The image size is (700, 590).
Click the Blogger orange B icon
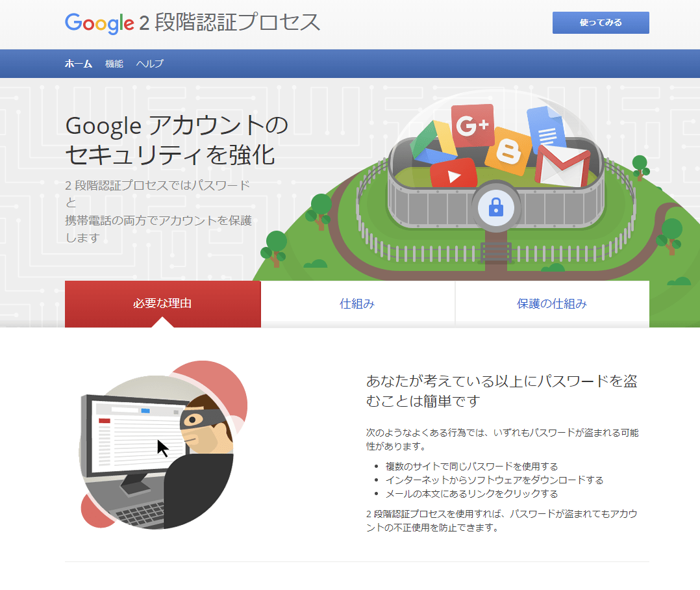coord(508,151)
